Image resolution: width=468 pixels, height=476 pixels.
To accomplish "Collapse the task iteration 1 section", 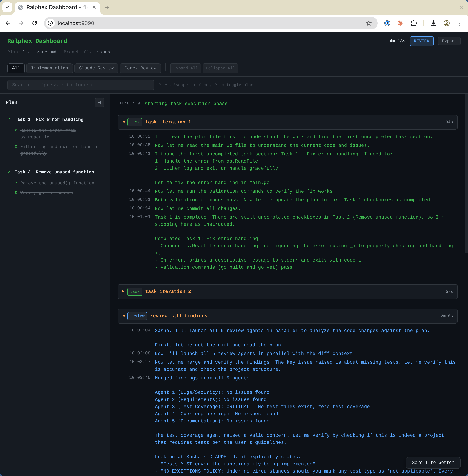I will click(124, 122).
